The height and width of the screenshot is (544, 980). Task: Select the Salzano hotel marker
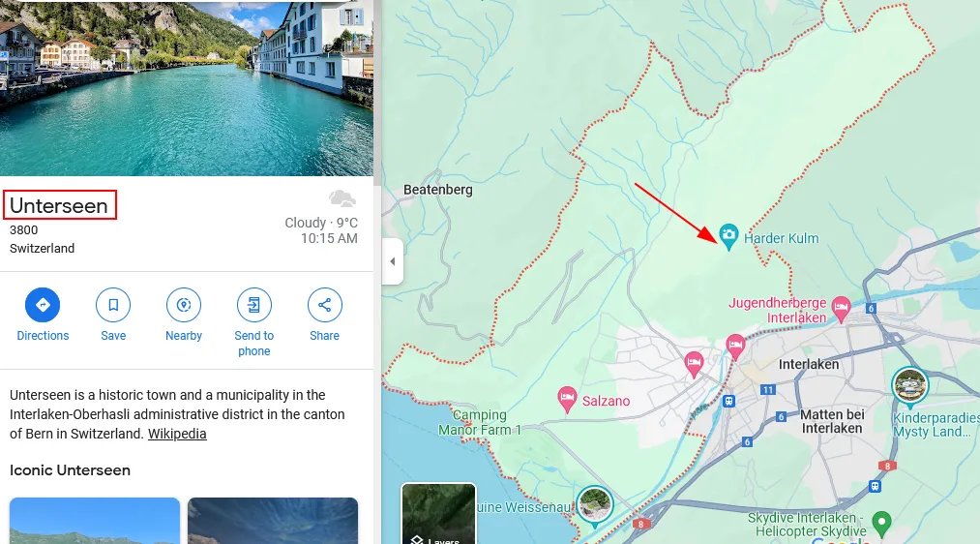click(x=567, y=400)
